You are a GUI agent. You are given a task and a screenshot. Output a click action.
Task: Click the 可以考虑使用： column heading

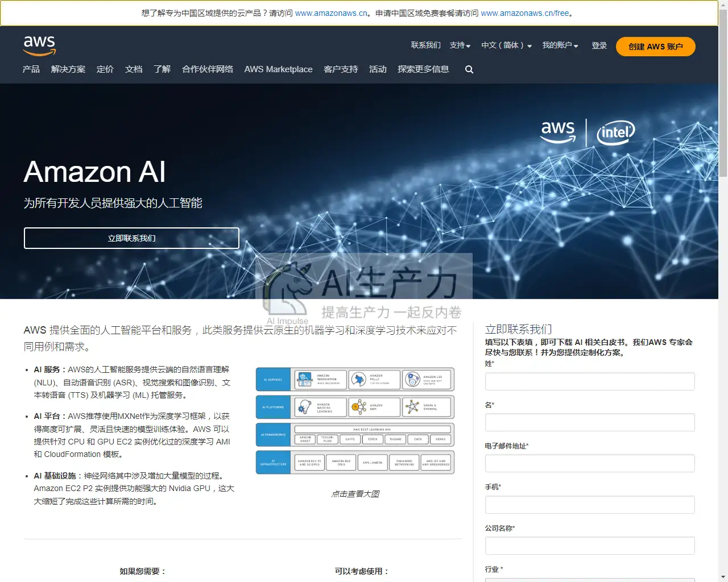pyautogui.click(x=362, y=571)
